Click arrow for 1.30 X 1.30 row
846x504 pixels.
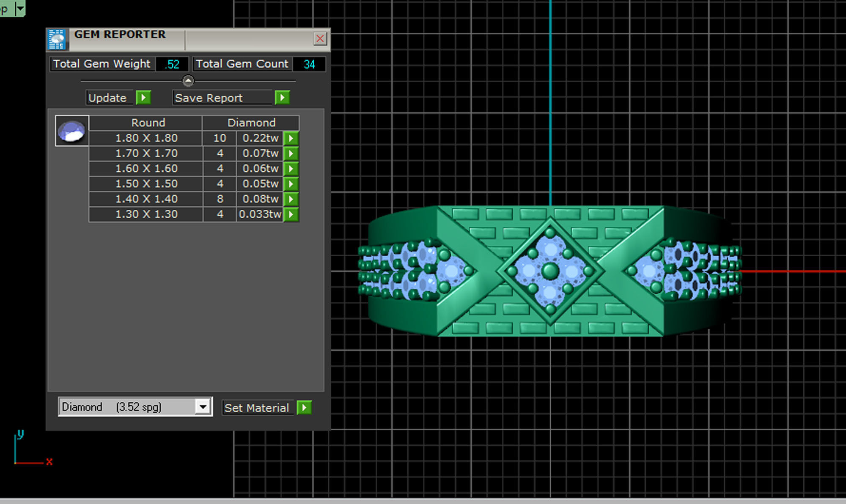click(x=291, y=214)
